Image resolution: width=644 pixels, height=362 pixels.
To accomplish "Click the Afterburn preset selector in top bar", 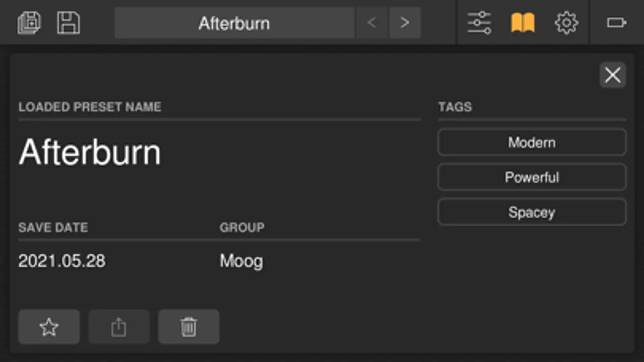I will coord(234,23).
